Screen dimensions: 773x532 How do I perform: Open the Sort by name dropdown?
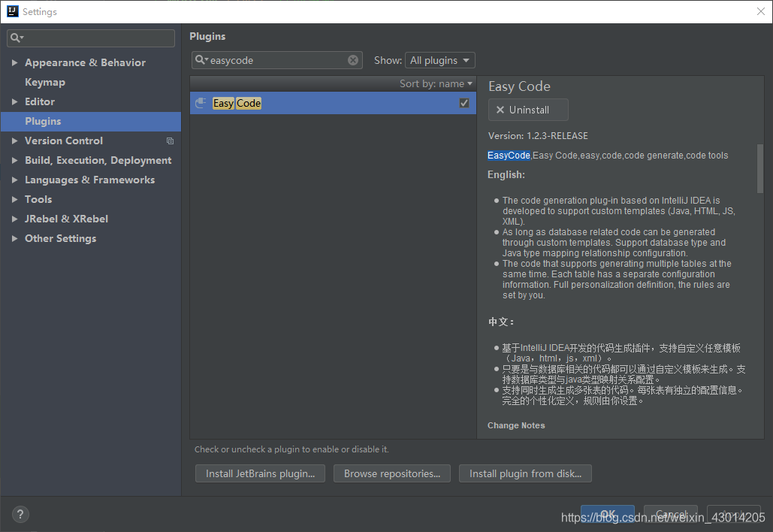pyautogui.click(x=436, y=84)
